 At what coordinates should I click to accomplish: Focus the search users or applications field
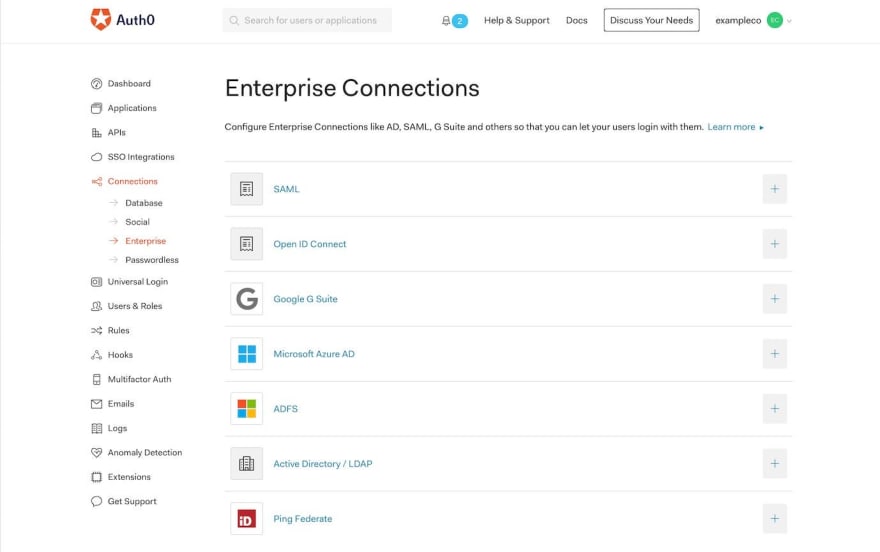coord(307,20)
